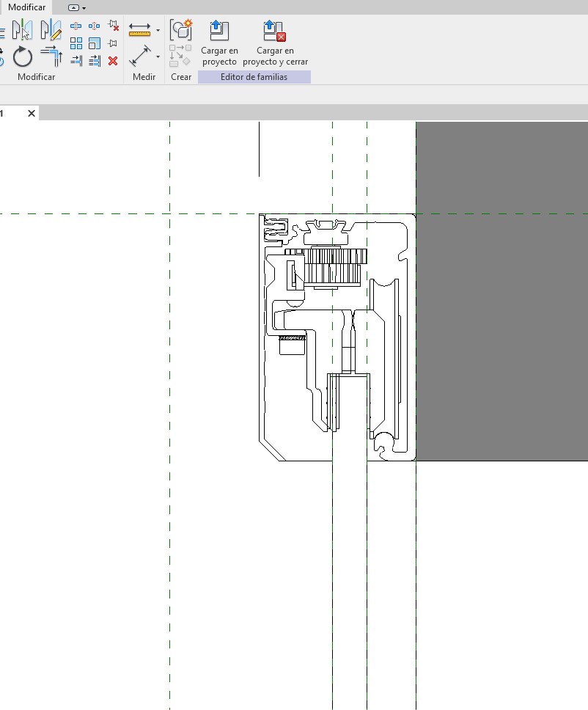The width and height of the screenshot is (588, 710).
Task: Open the Aligned Dimension dropdown arrow
Action: pyautogui.click(x=158, y=31)
